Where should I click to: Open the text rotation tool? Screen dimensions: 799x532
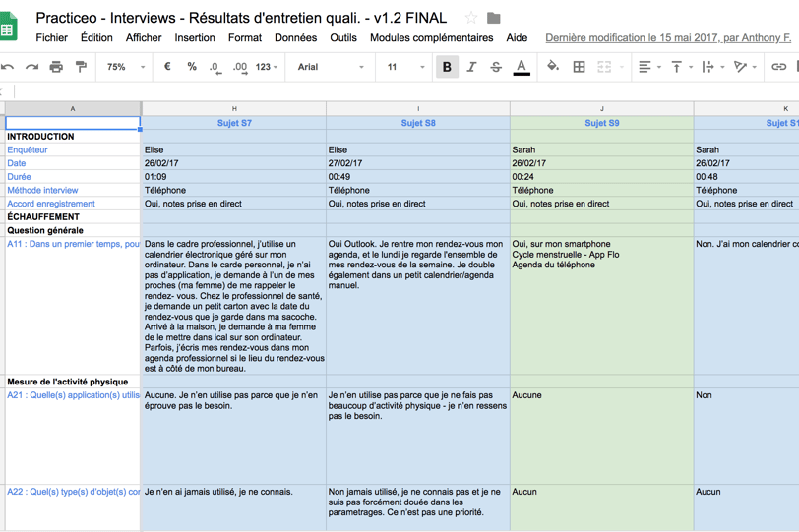tap(740, 67)
